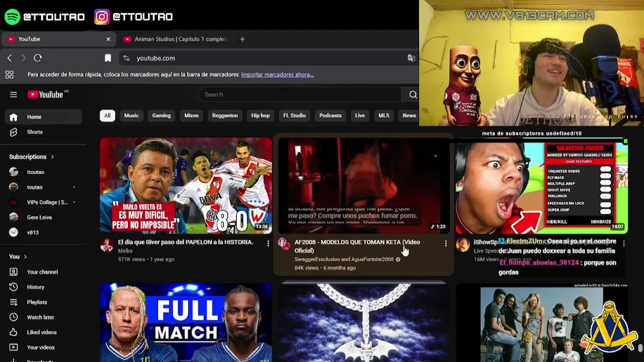Image resolution: width=644 pixels, height=362 pixels.
Task: Open AF2008 MODELOS QUE TOMAN KETA title
Action: [357, 246]
